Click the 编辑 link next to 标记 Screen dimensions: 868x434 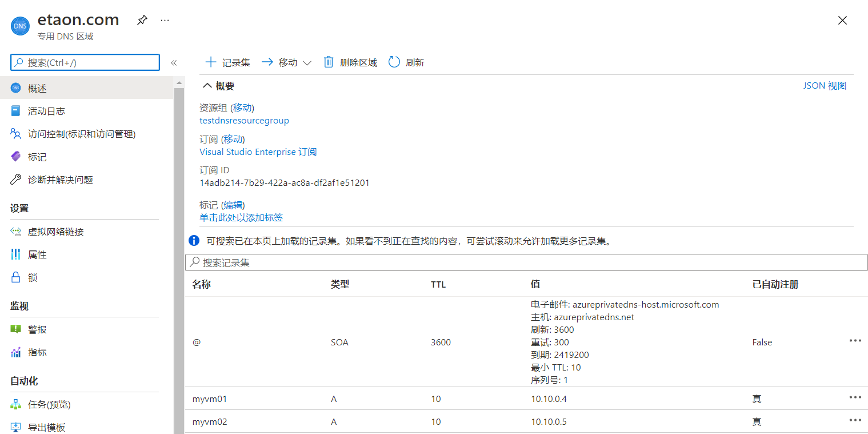(233, 205)
